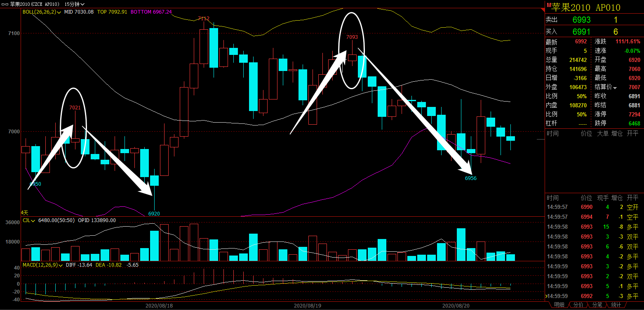Click the TOP 7092.91 value
This screenshot has height=310, width=644.
coord(112,12)
